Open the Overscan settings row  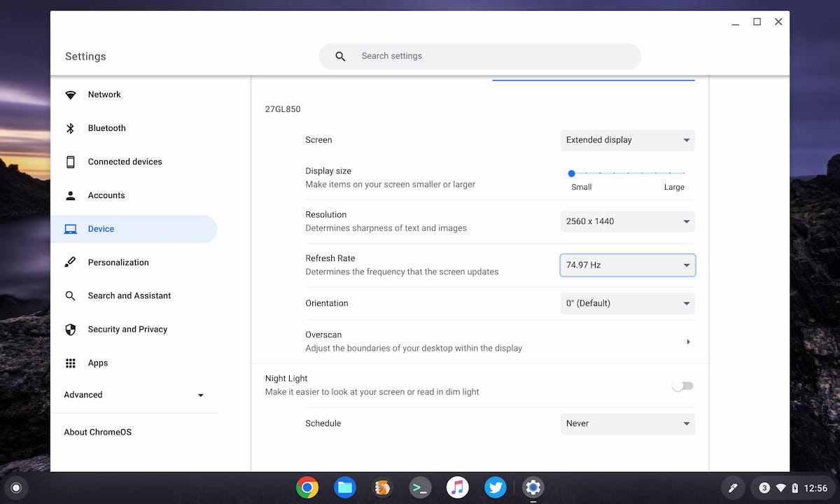click(500, 342)
